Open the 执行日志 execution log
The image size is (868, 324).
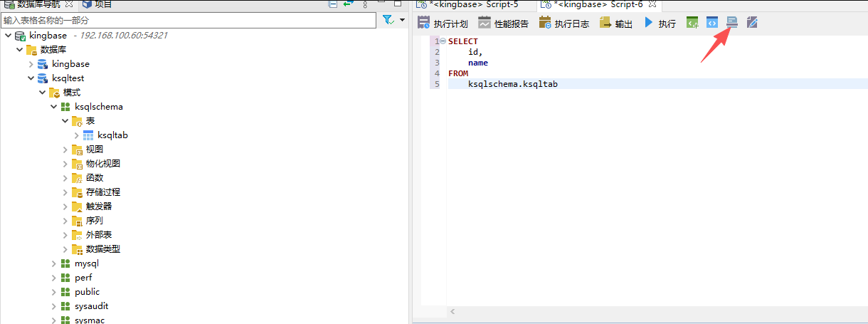tap(563, 23)
